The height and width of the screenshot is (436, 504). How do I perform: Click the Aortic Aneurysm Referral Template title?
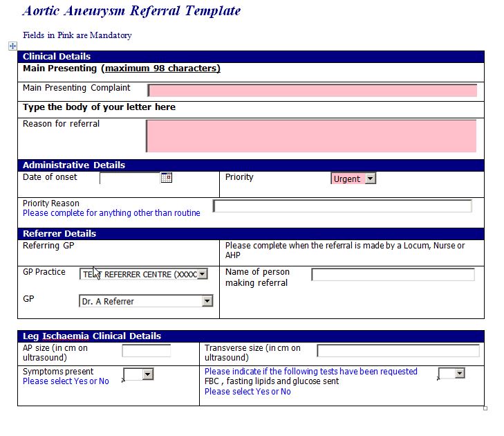[131, 11]
